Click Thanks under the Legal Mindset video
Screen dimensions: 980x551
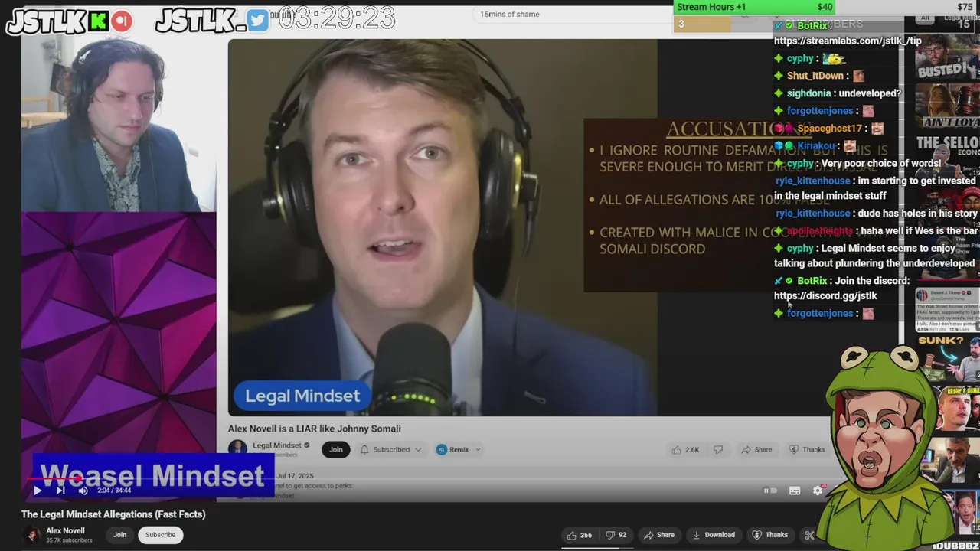click(x=807, y=449)
